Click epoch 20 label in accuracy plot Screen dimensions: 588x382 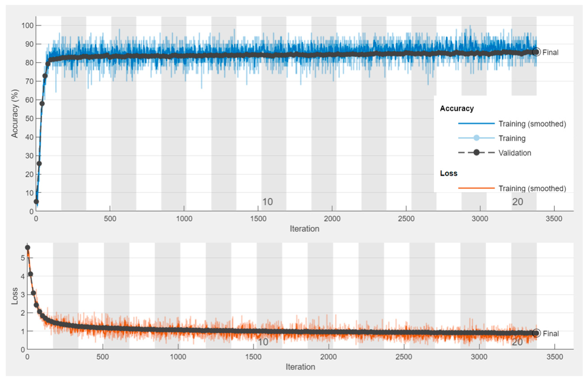coord(517,202)
